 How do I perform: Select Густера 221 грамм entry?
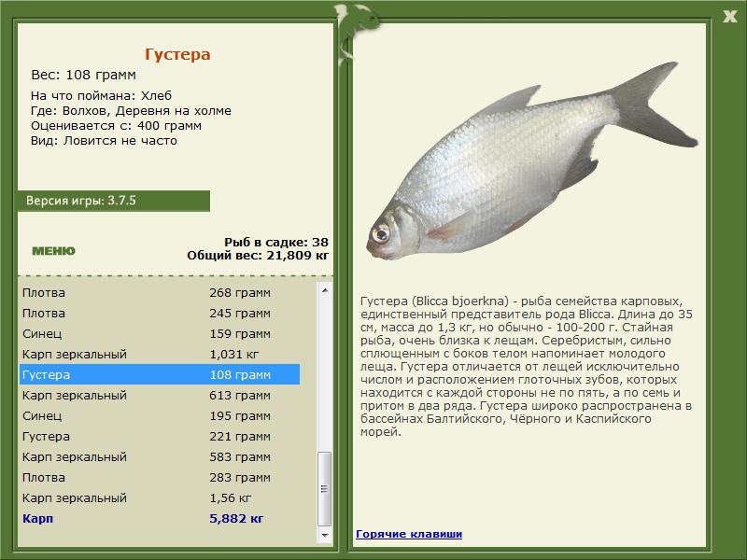coord(160,436)
